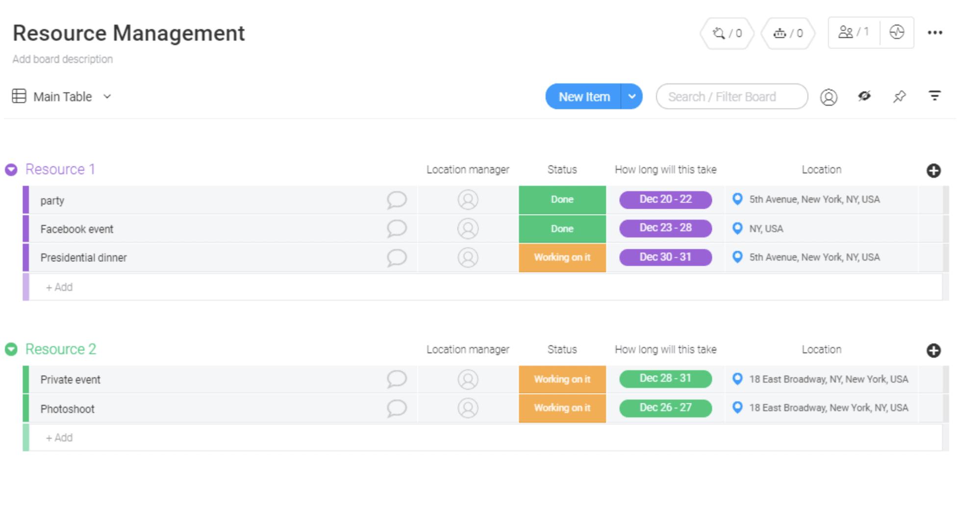The image size is (980, 509).
Task: Click Add board description link
Action: (63, 59)
